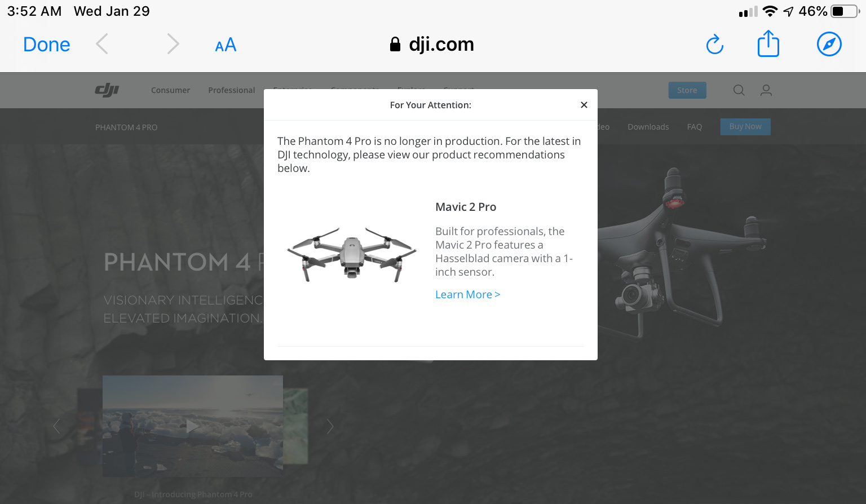
Task: Open the user account profile icon
Action: (766, 90)
